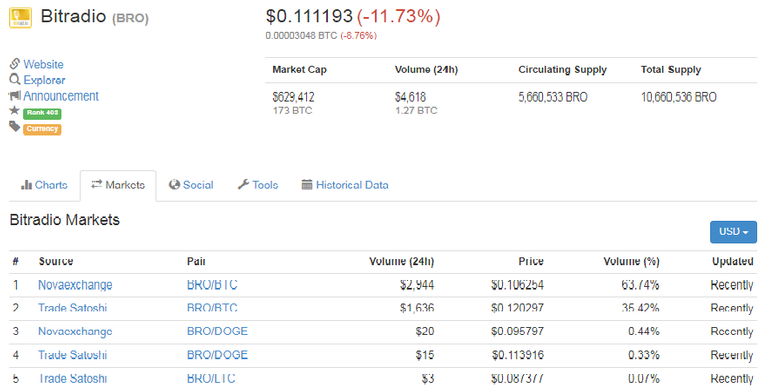Sort by the Price column header
Viewport: 768px width, 392px height.
coord(531,261)
